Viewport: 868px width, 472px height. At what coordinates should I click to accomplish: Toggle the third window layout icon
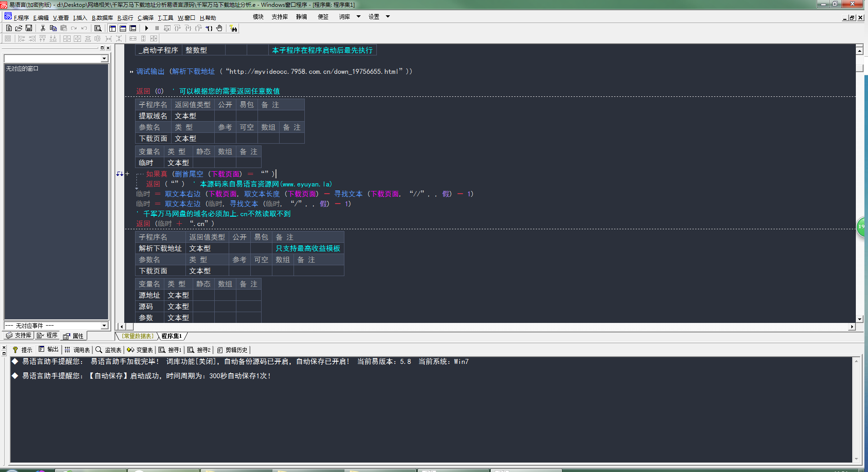[133, 28]
